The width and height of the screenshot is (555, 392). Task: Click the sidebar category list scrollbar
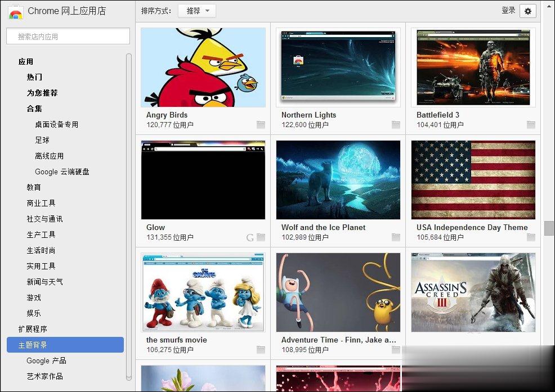[129, 217]
